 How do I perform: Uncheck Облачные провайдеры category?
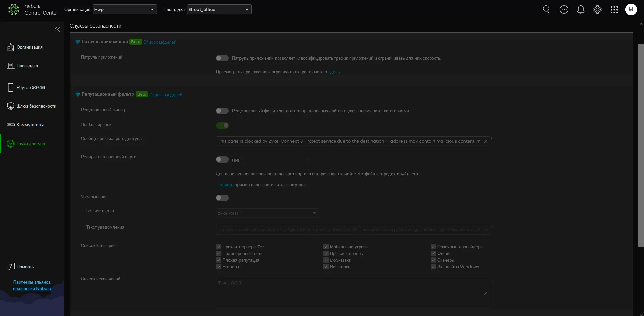tap(433, 247)
